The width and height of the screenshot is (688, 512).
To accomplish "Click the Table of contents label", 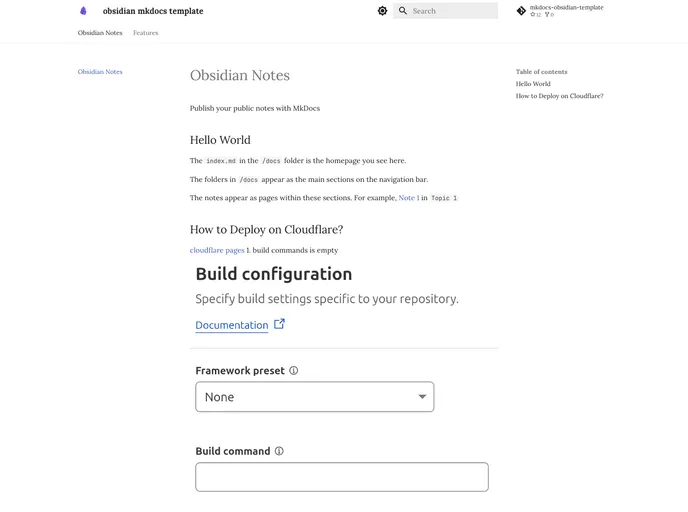I will tap(541, 72).
